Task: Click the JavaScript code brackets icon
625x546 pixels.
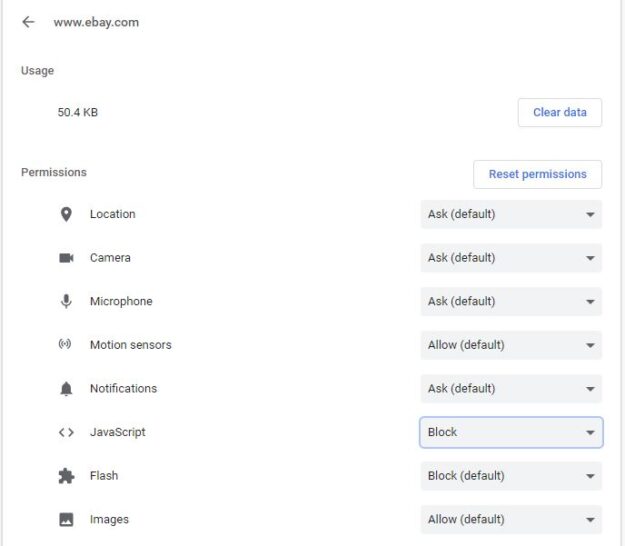Action: (x=66, y=432)
